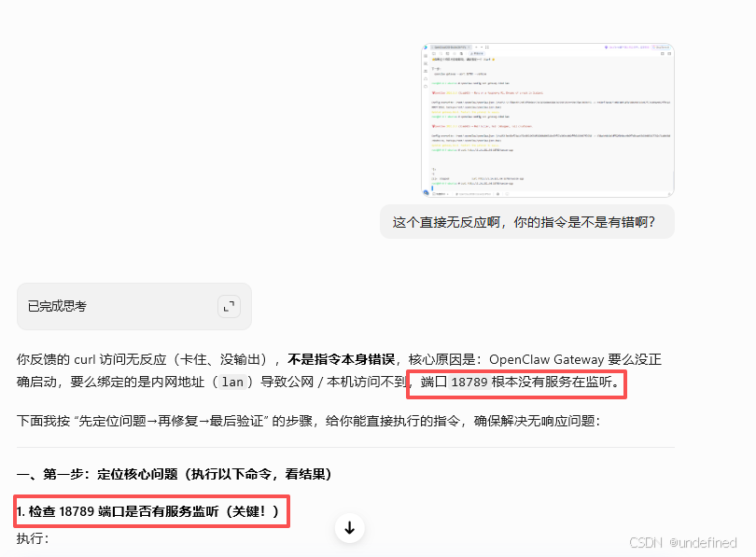Open the attached terminal screenshot thumbnail
The height and width of the screenshot is (557, 756).
pyautogui.click(x=548, y=120)
